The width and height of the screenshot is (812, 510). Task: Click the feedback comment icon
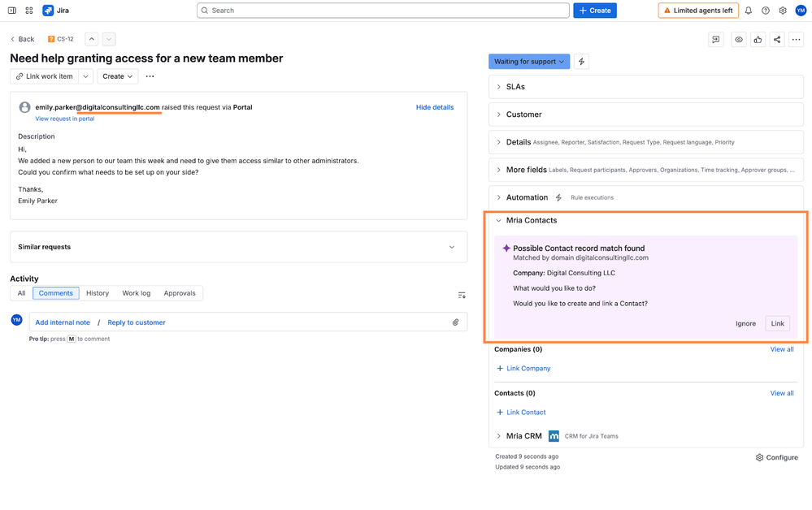[x=715, y=39]
